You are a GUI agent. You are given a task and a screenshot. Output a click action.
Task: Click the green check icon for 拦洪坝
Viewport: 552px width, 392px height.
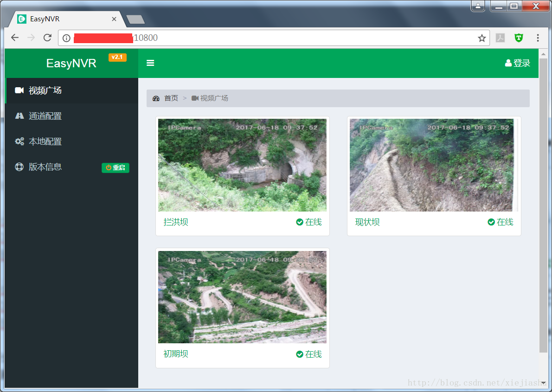point(300,222)
